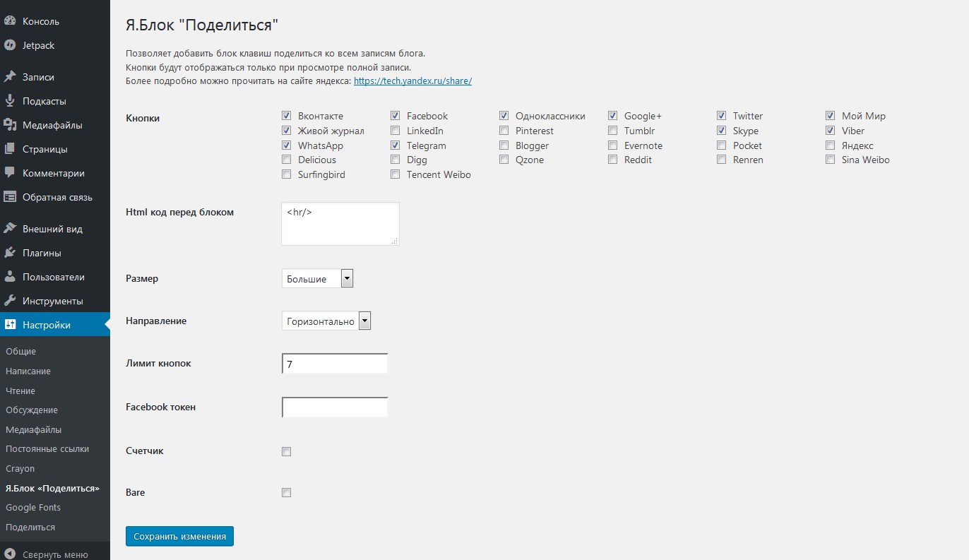The image size is (969, 560).
Task: Check the Pocket checkbox
Action: point(721,145)
